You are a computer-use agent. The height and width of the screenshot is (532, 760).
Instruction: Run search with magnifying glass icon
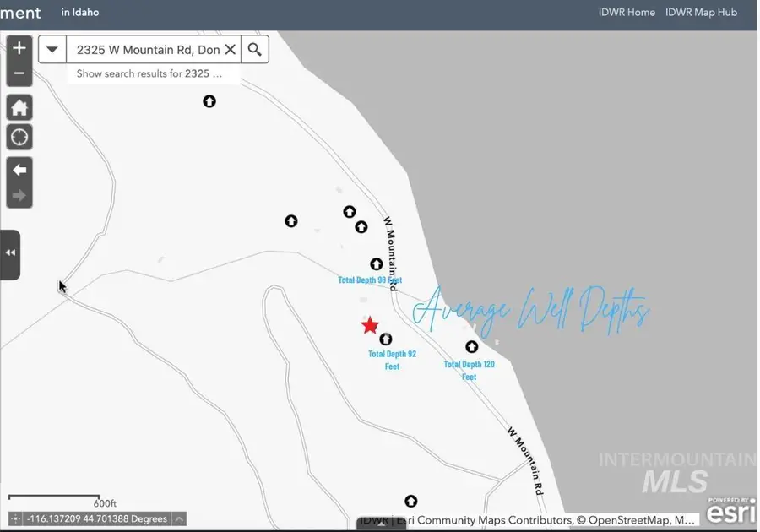pyautogui.click(x=255, y=50)
